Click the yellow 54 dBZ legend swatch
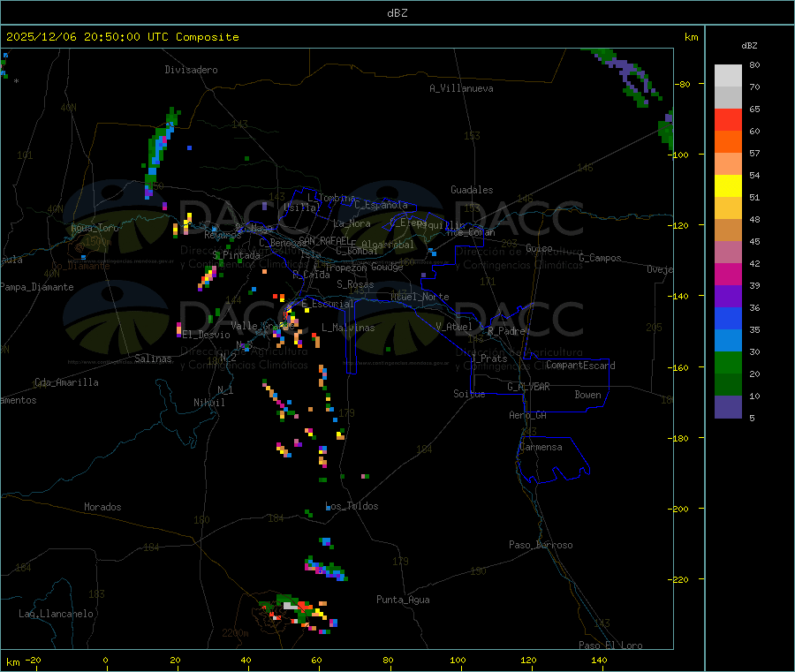The width and height of the screenshot is (795, 672). click(x=728, y=186)
